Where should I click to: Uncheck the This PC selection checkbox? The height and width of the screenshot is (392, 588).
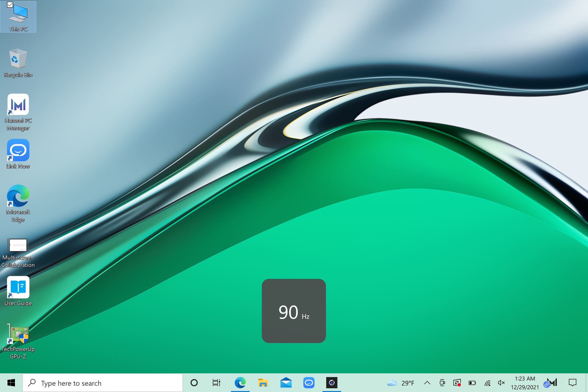(10, 4)
